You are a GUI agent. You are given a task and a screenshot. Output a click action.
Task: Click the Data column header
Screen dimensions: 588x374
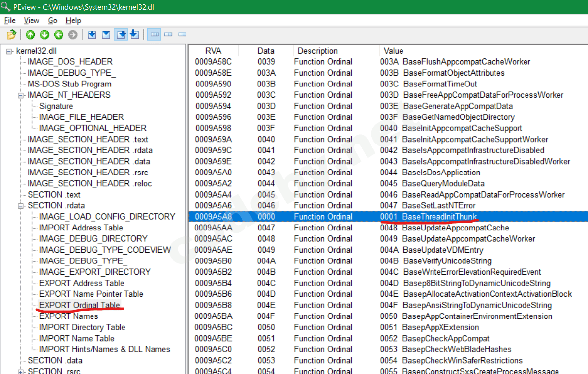click(266, 51)
